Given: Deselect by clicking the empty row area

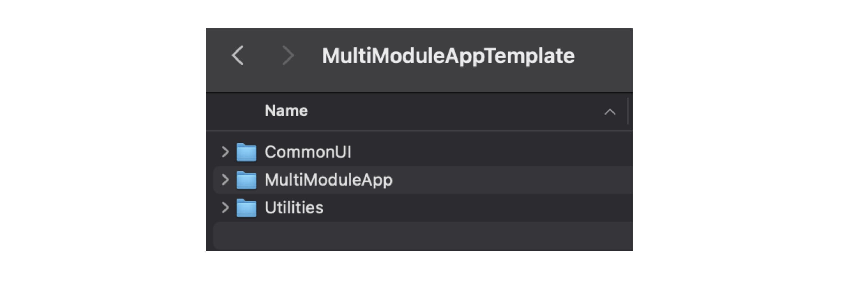Looking at the screenshot, I should 418,236.
